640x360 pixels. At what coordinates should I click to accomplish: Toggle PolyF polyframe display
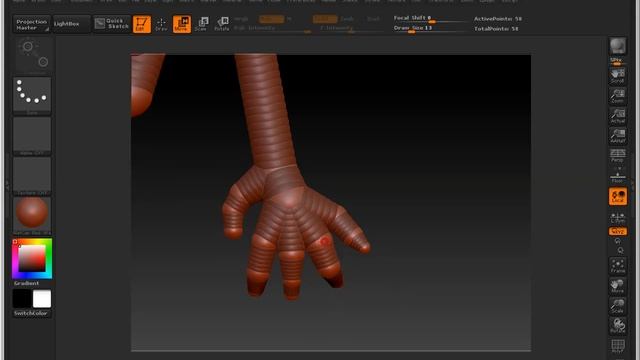[x=618, y=346]
